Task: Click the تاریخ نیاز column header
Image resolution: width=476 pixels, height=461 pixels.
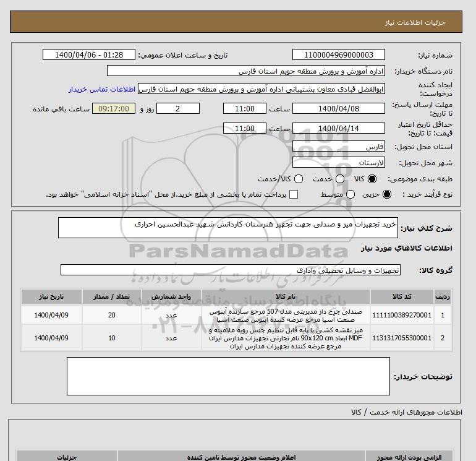Action: click(51, 296)
